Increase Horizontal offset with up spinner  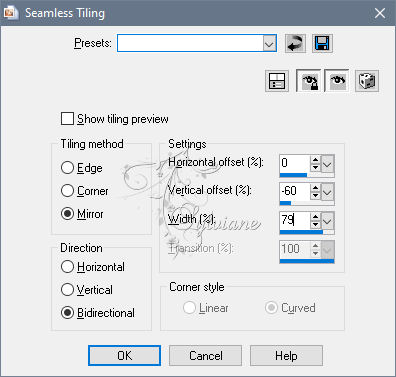[x=315, y=159]
